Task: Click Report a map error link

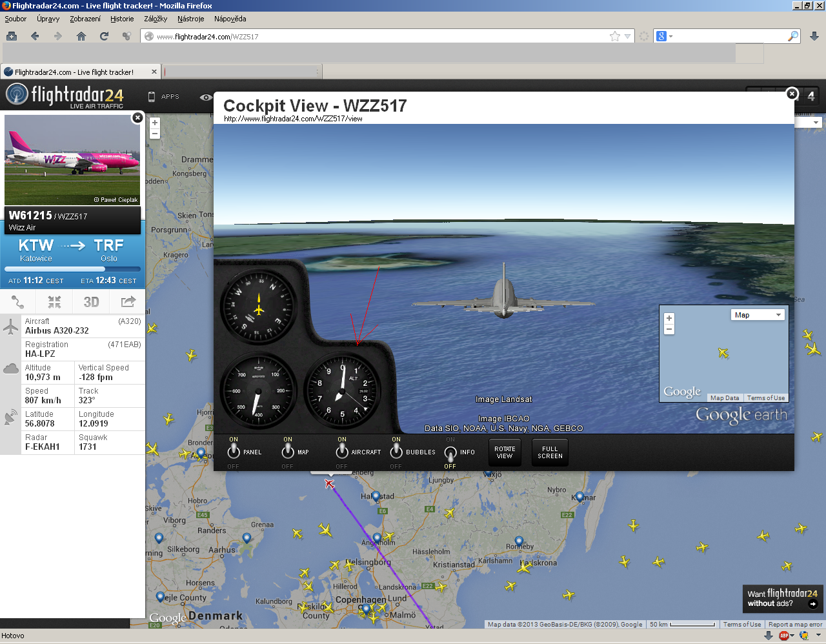Action: [x=795, y=624]
